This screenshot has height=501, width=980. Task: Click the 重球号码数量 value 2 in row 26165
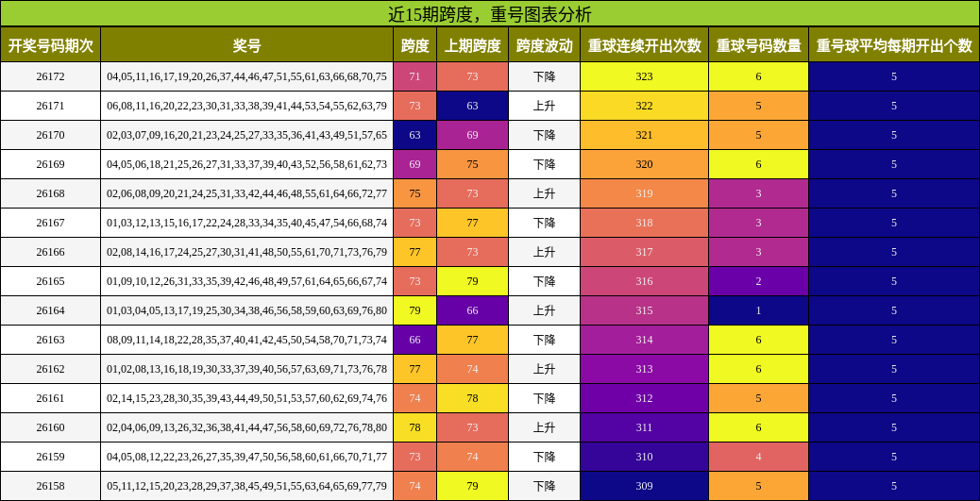pyautogui.click(x=759, y=281)
